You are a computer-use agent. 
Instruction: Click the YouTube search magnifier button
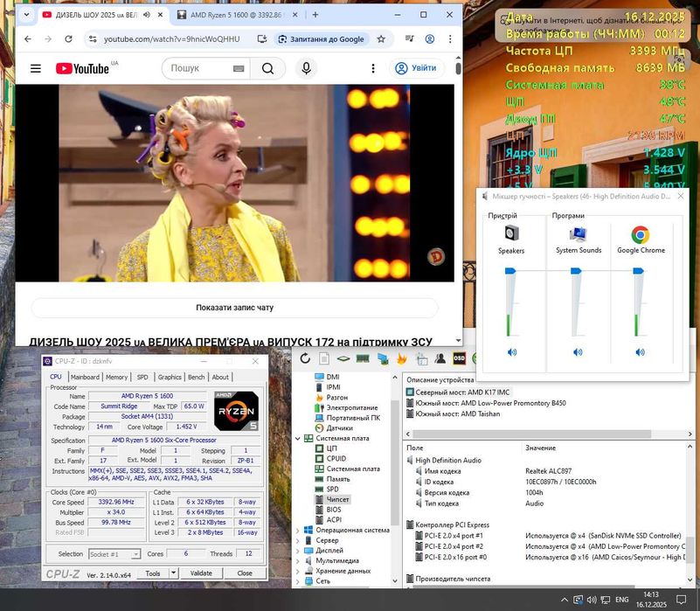[x=268, y=69]
